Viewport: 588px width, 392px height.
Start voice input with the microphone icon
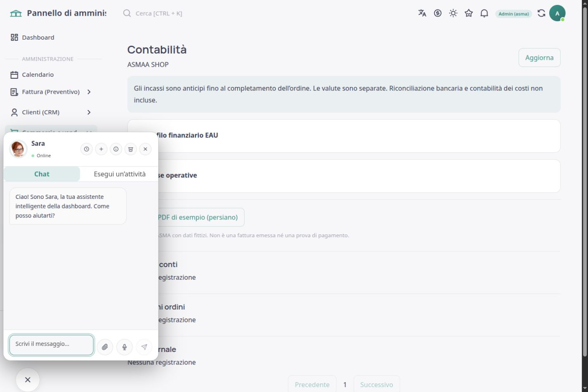tap(125, 347)
